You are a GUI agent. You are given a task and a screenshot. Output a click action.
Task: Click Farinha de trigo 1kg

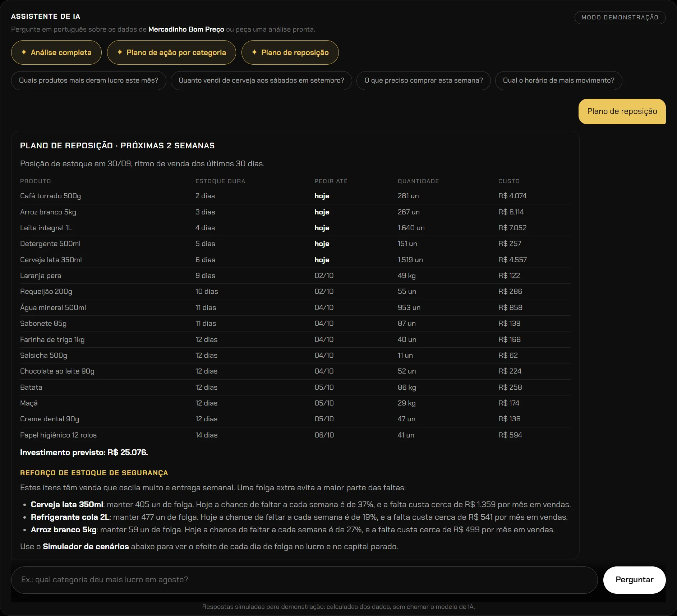pyautogui.click(x=52, y=339)
